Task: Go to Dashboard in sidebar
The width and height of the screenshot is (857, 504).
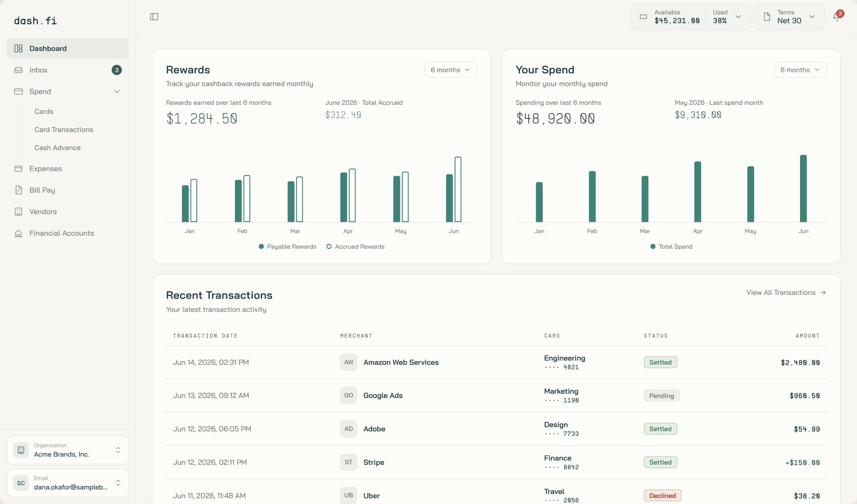Action: pyautogui.click(x=68, y=48)
